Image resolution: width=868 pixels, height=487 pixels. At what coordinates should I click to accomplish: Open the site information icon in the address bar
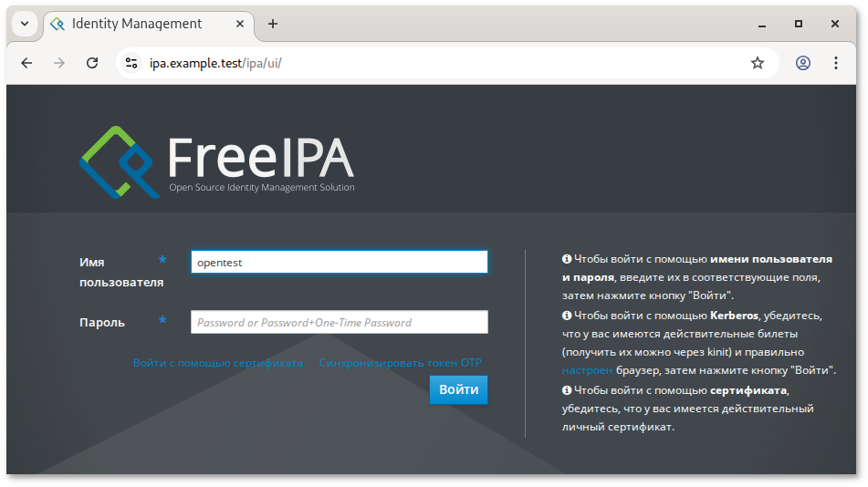point(131,63)
